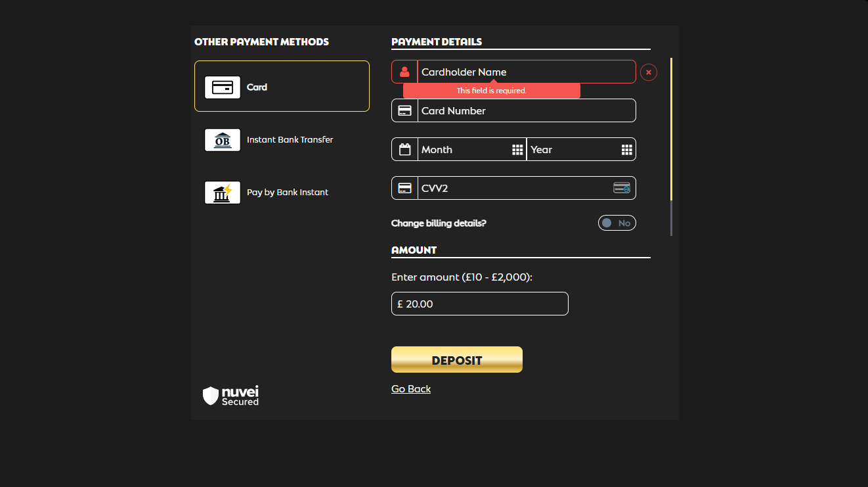Follow the Go Back link
The height and width of the screenshot is (487, 868).
(411, 388)
